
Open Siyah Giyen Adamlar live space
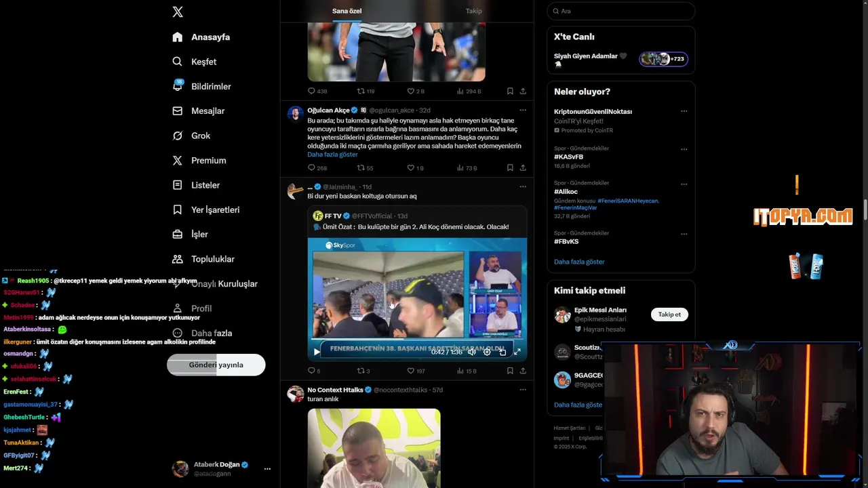[x=620, y=60]
